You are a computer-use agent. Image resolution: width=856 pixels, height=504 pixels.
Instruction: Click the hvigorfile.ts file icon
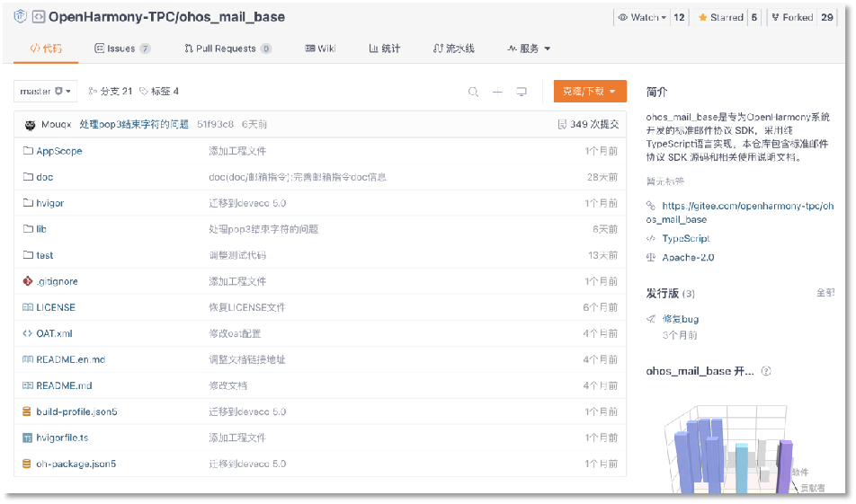[x=28, y=438]
